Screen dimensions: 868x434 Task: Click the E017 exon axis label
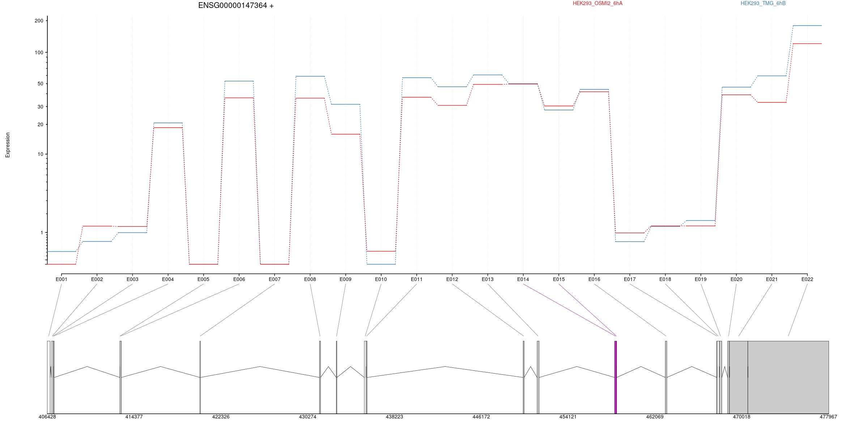(630, 279)
